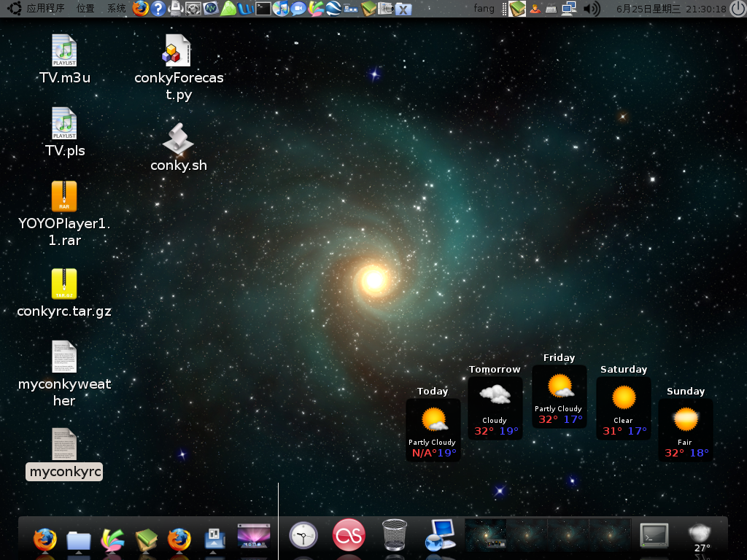Open the keyboard input method indicator
747x560 pixels.
[x=551, y=8]
